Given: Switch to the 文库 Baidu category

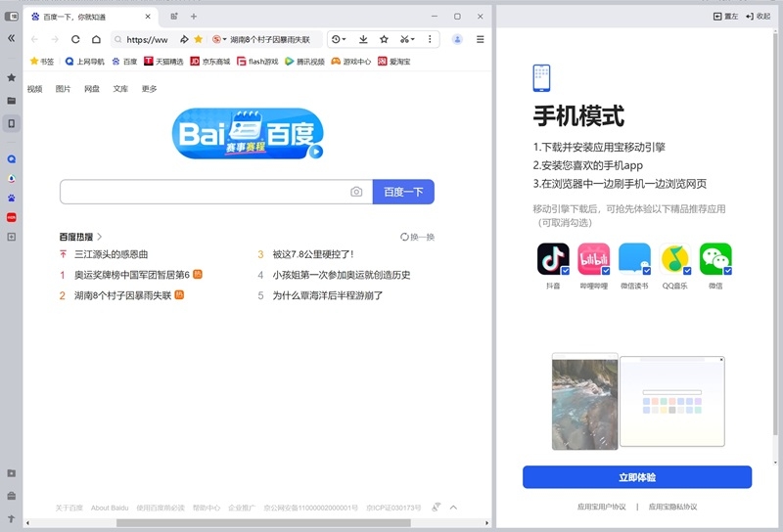Looking at the screenshot, I should [x=120, y=89].
